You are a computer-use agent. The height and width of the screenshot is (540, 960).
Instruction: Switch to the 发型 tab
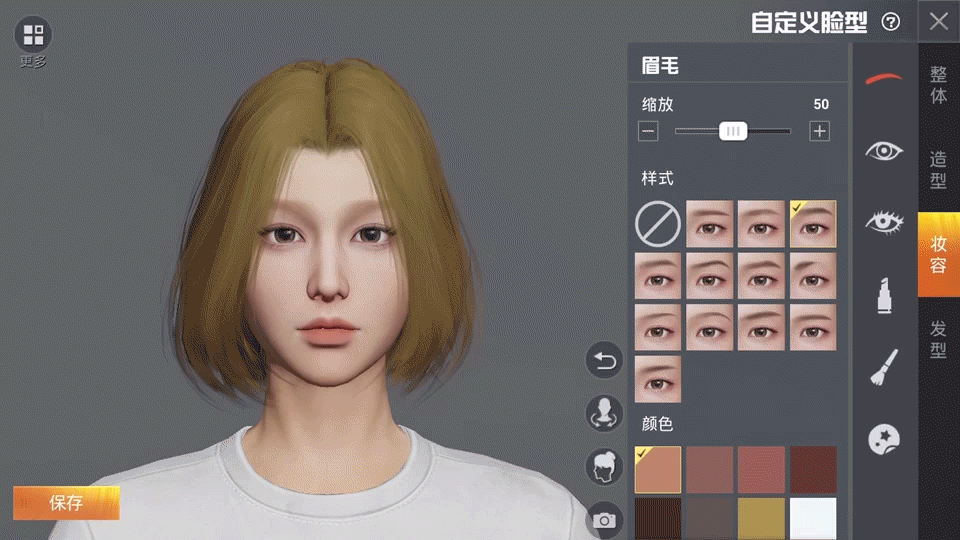coord(938,340)
